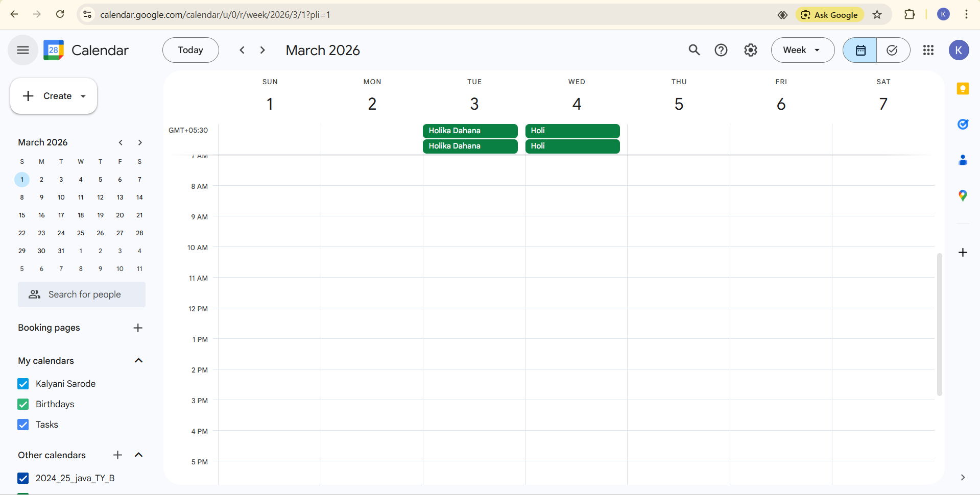
Task: Toggle the 2024_25_java_TY_B calendar checkbox
Action: (x=23, y=478)
